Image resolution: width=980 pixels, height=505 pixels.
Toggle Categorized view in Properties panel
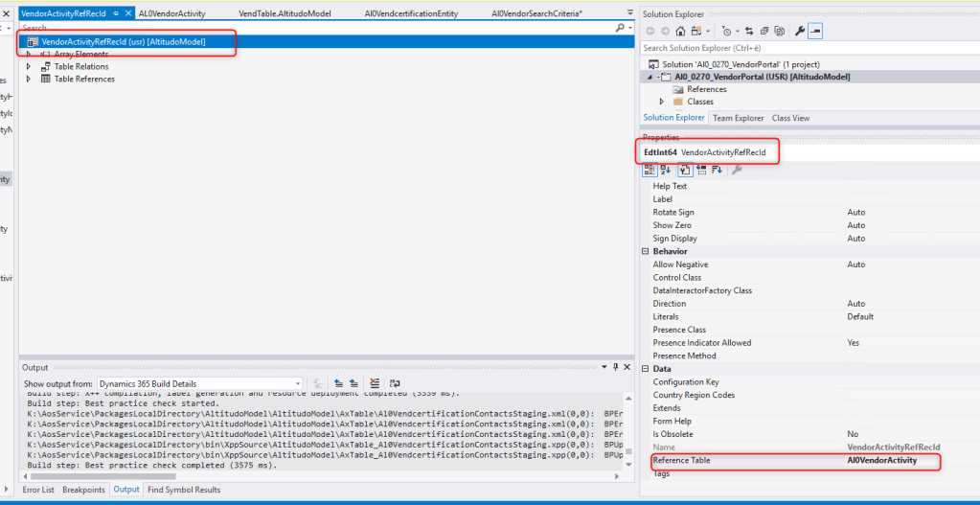(x=650, y=170)
